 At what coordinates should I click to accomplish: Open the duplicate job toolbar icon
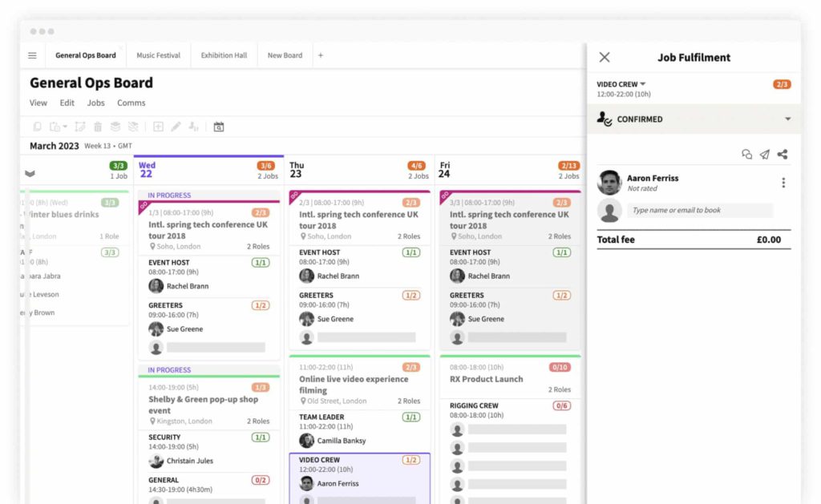coord(38,127)
